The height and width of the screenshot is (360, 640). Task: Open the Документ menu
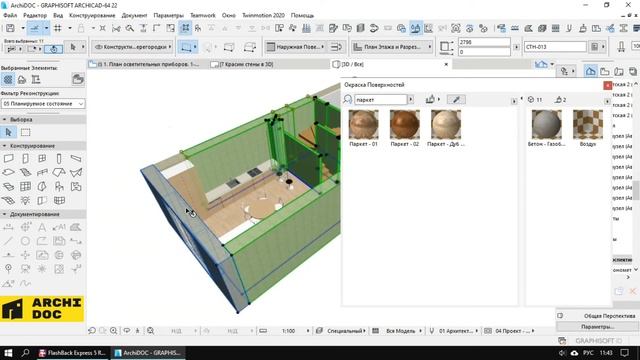[x=134, y=15]
